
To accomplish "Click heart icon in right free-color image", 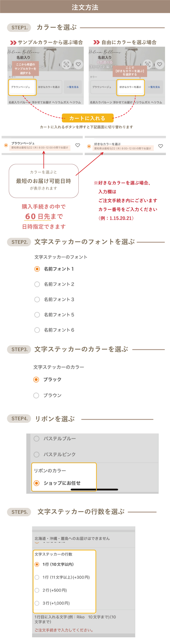I will pyautogui.click(x=159, y=64).
